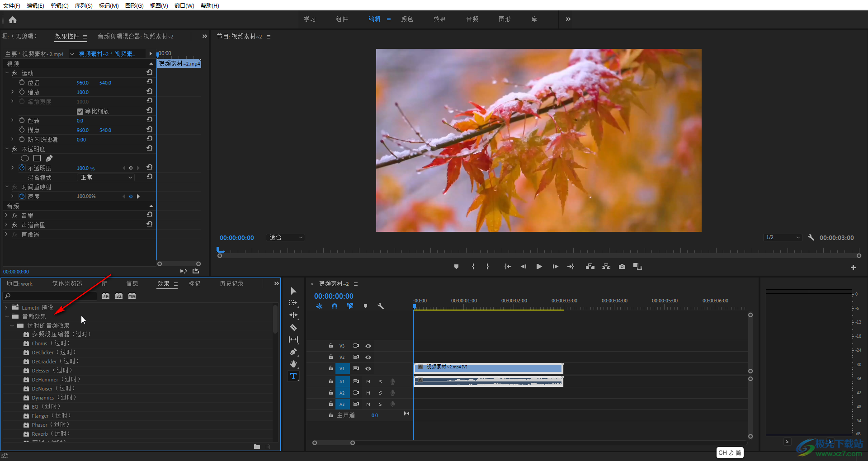Select the Hand tool
868x461 pixels.
293,364
